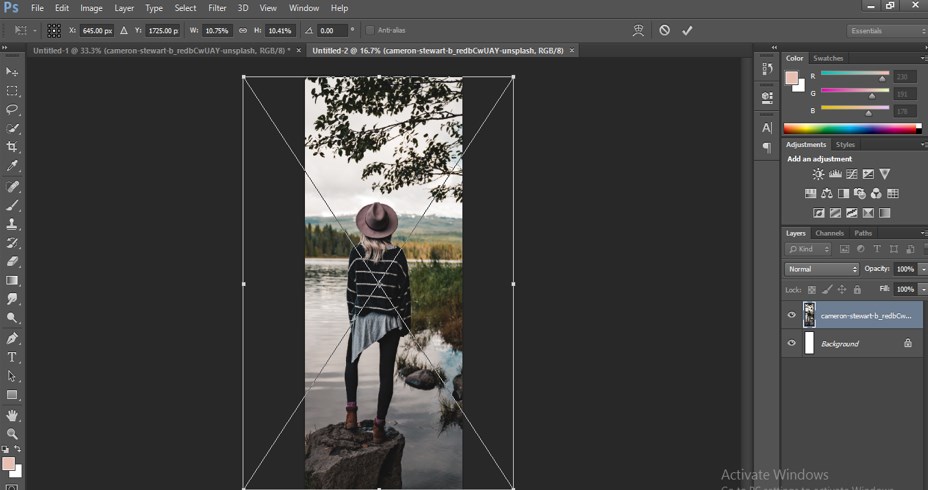Switch to the Styles tab
This screenshot has height=490, width=928.
click(845, 144)
